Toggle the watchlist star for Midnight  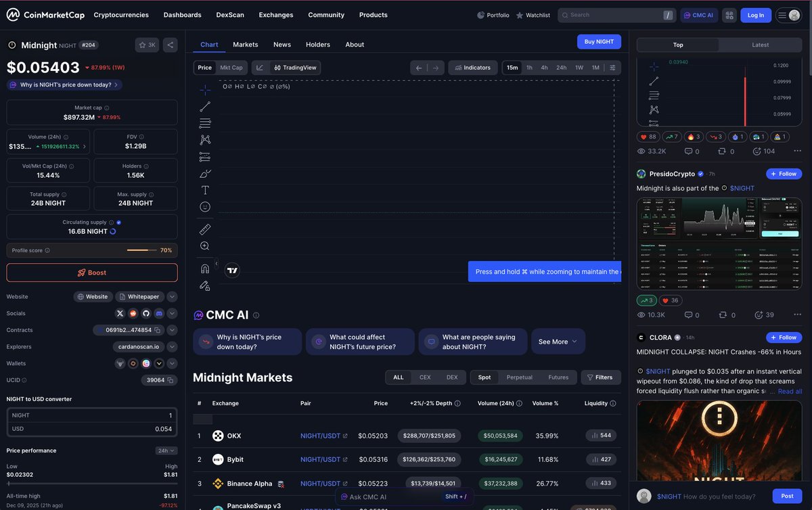[143, 45]
